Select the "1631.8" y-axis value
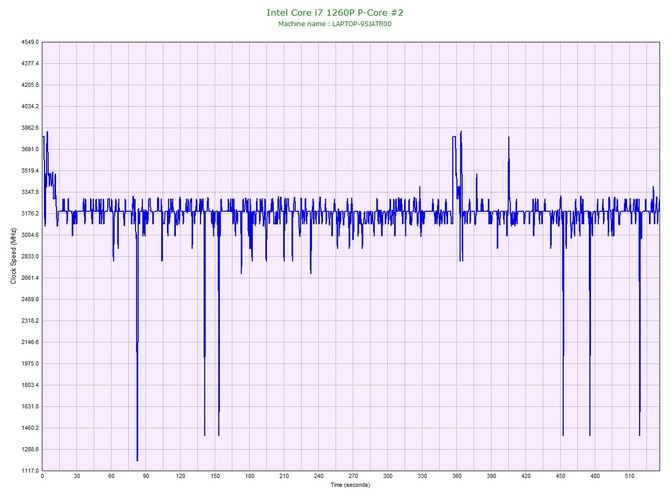 coord(30,407)
